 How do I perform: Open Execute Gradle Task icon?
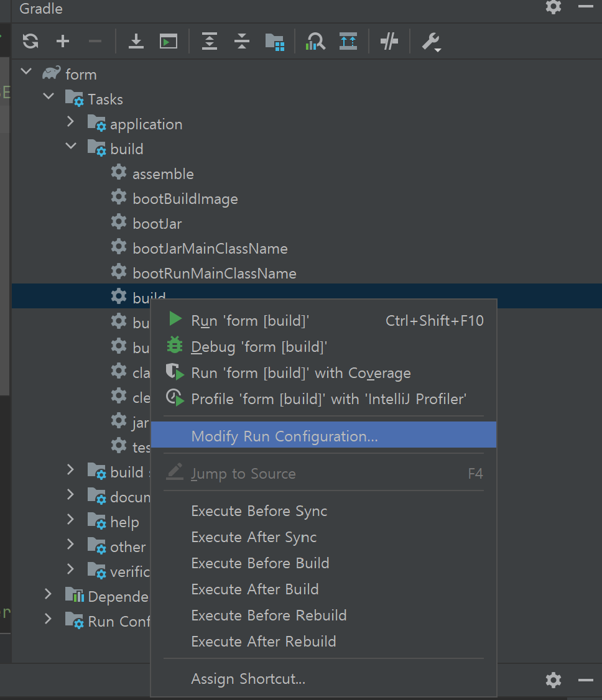coord(169,42)
